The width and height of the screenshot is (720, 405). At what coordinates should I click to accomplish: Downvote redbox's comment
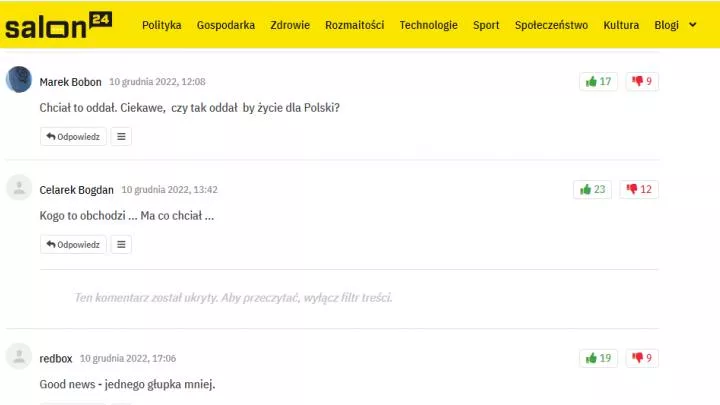642,358
